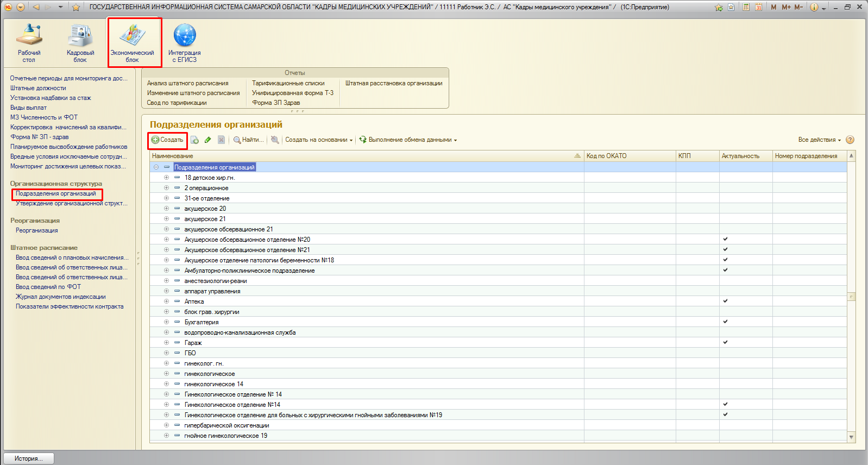This screenshot has width=868, height=465.
Task: Open the calendar icon in title bar
Action: [758, 7]
